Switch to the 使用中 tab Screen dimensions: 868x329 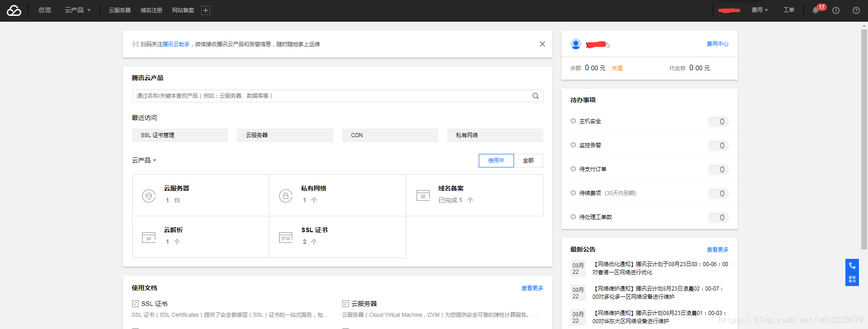click(496, 161)
